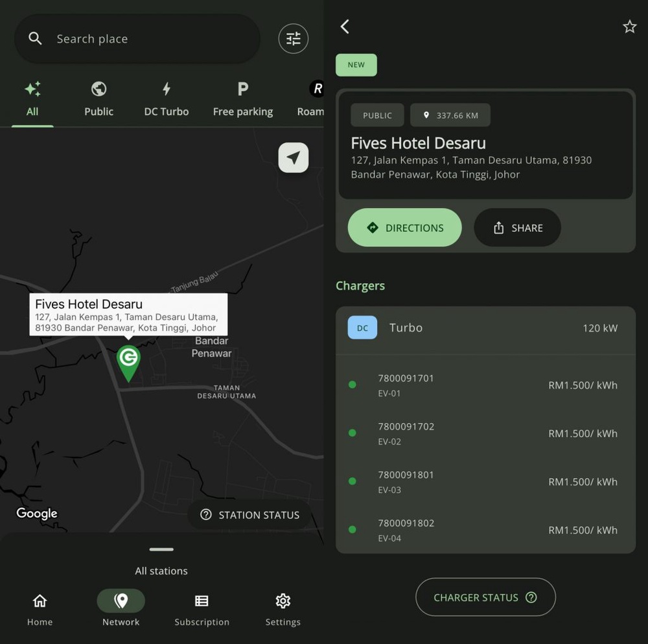Screen dimensions: 648x644
Task: Open the Network tab in bottom navigation
Action: tap(121, 610)
